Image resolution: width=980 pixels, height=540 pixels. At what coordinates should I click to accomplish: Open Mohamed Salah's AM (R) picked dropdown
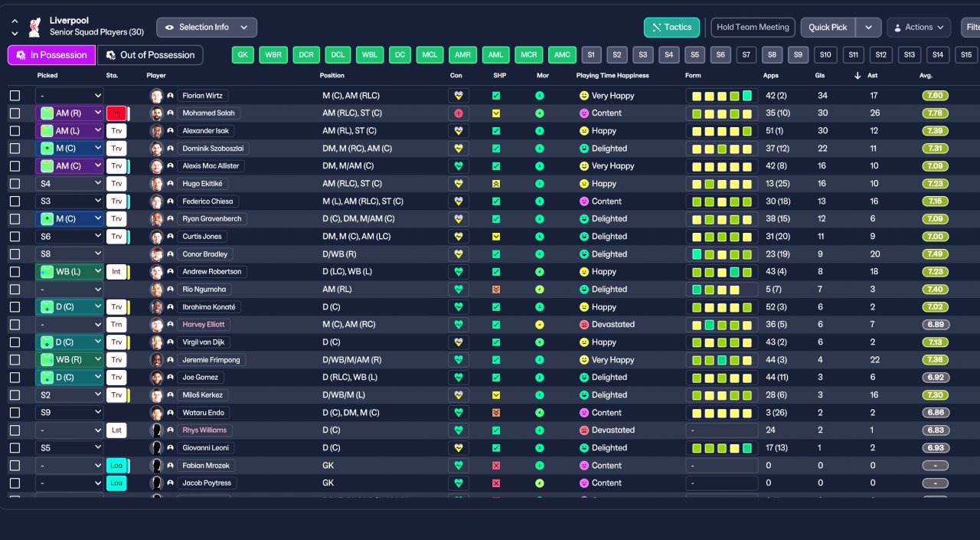(70, 113)
